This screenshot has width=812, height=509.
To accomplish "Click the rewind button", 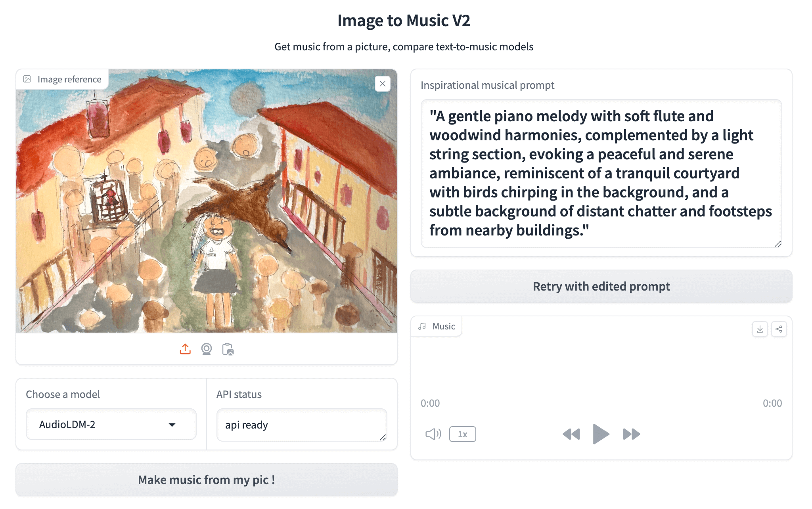I will (571, 434).
